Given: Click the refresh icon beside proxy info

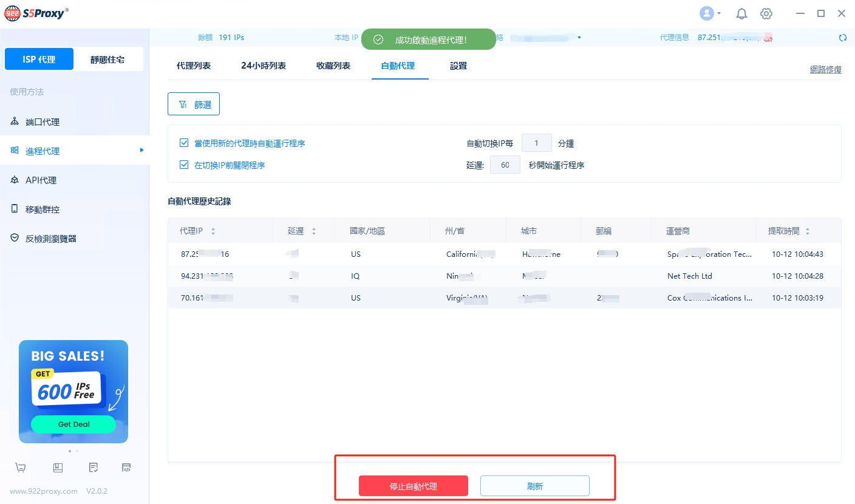Looking at the screenshot, I should pos(842,38).
